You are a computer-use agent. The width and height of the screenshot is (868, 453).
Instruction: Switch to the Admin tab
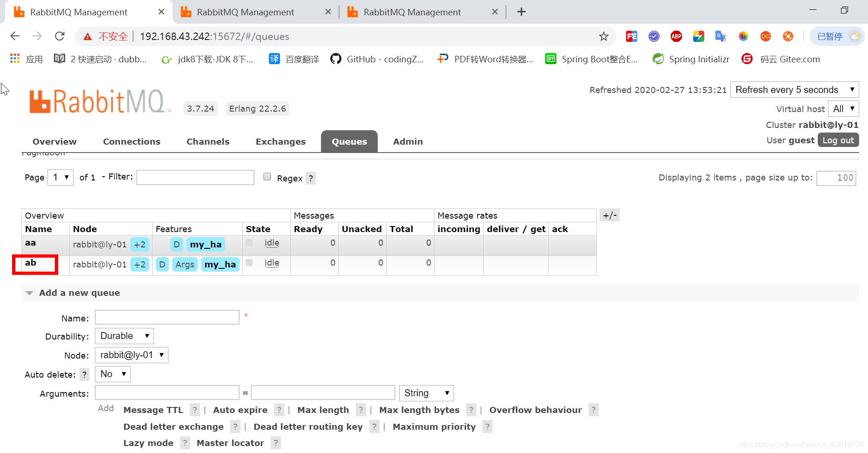point(408,141)
